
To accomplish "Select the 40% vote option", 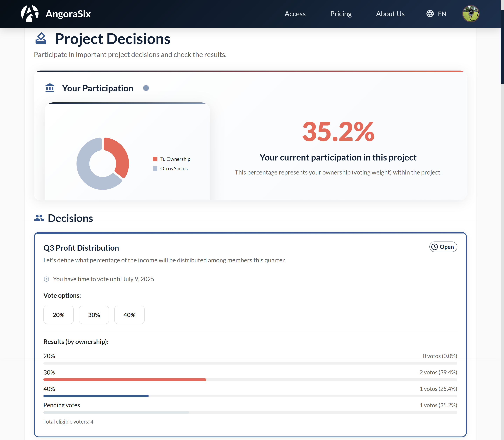I will 129,315.
